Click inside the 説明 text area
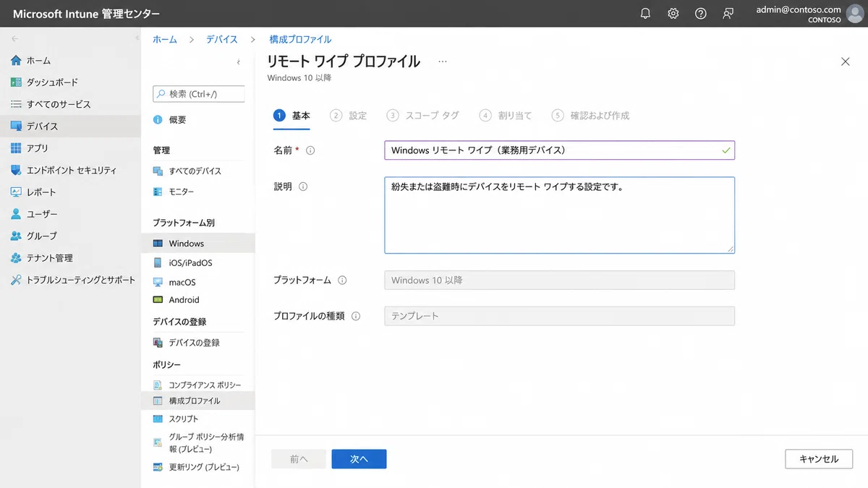Screen dimensions: 868x488 pyautogui.click(x=559, y=215)
